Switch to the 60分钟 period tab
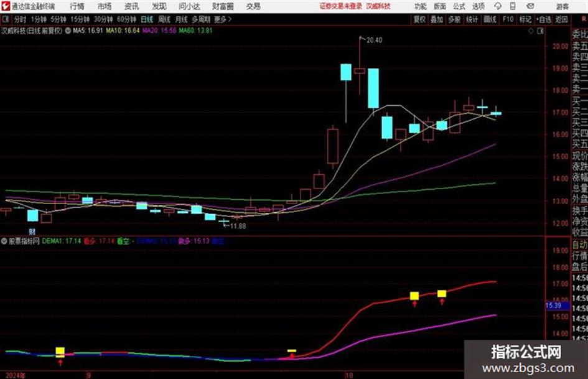This screenshot has width=588, height=379. click(127, 19)
